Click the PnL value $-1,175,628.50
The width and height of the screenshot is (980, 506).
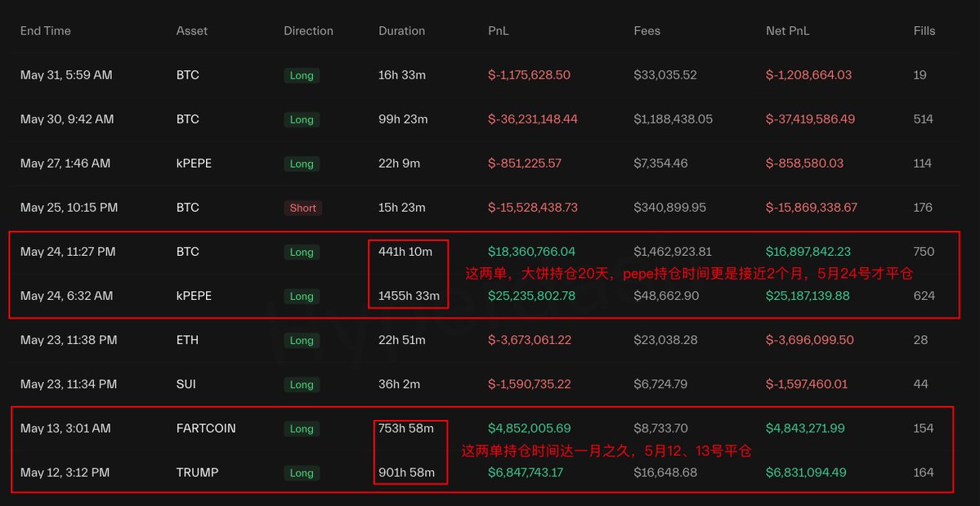(529, 75)
